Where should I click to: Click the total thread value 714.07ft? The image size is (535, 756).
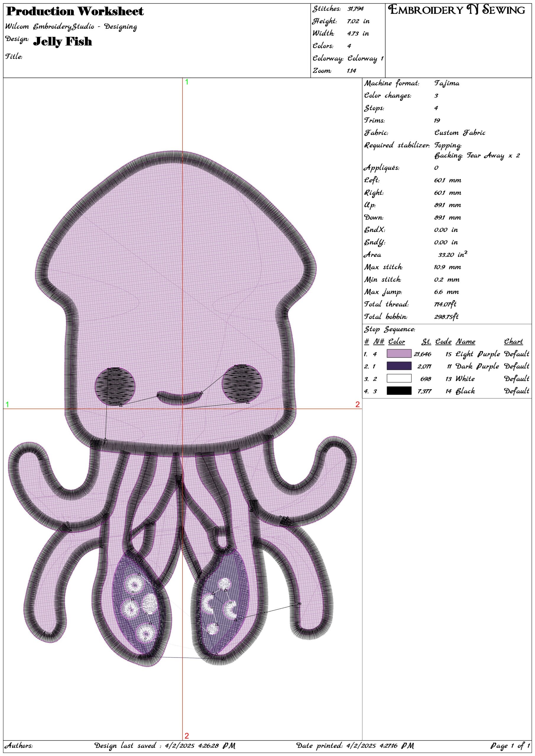[x=445, y=304]
